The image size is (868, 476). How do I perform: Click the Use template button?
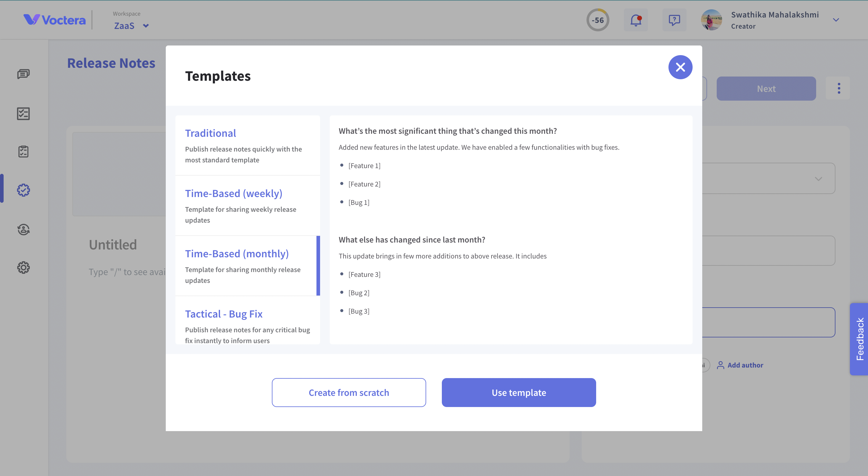pyautogui.click(x=519, y=393)
